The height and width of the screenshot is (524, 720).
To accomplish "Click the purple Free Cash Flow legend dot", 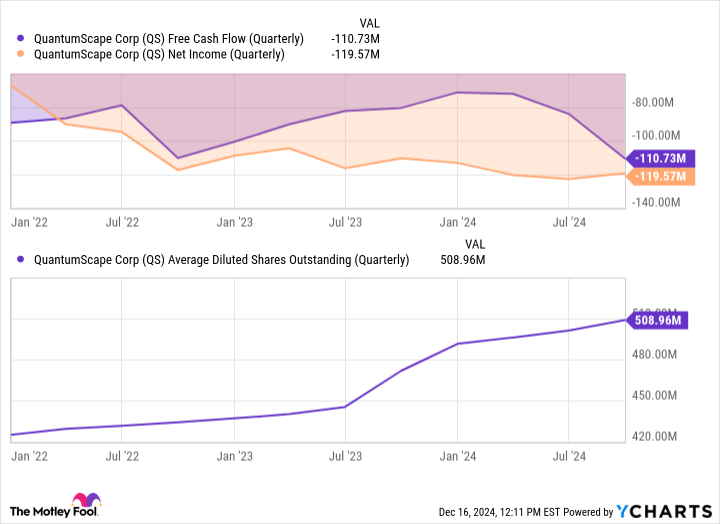I will tap(20, 39).
